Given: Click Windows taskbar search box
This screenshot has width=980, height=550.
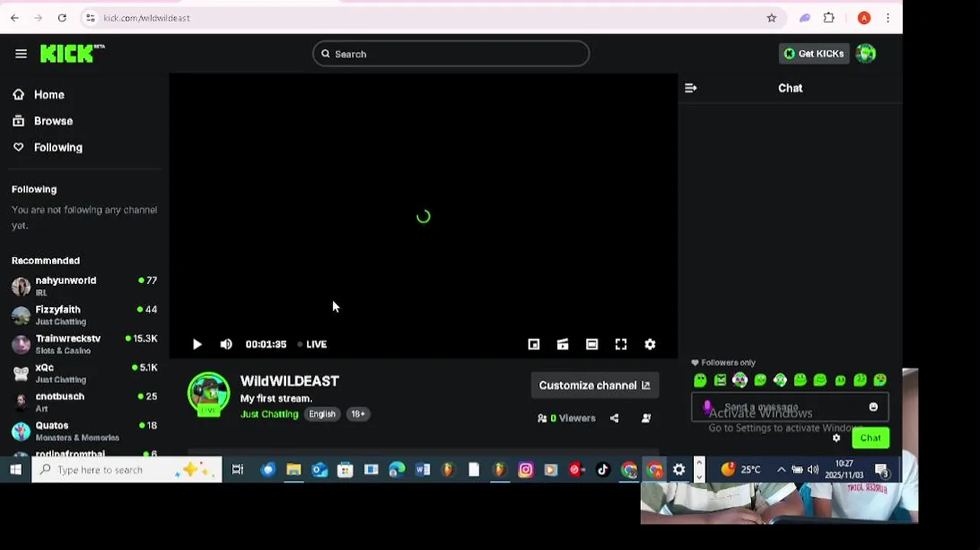Looking at the screenshot, I should click(x=127, y=470).
